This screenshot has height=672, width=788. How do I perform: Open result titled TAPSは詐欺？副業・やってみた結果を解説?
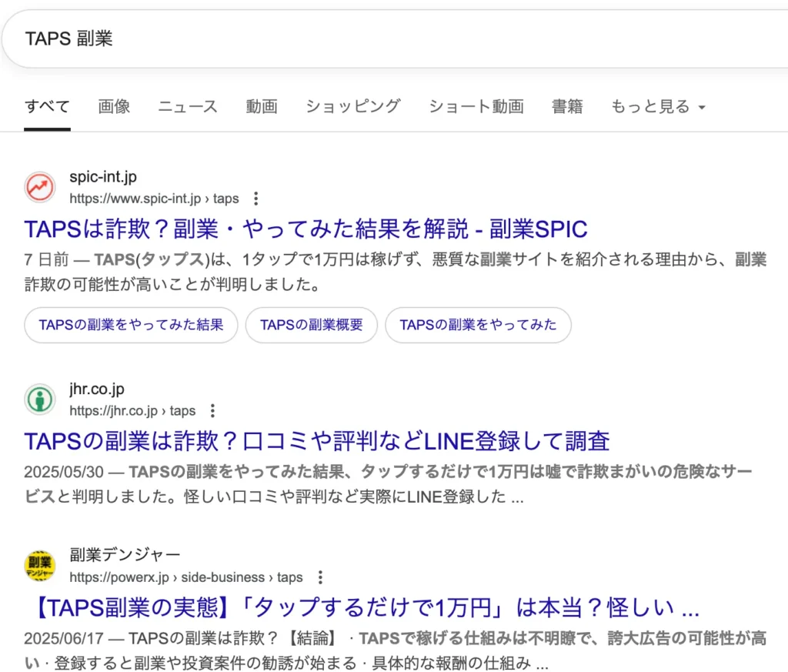tap(306, 229)
